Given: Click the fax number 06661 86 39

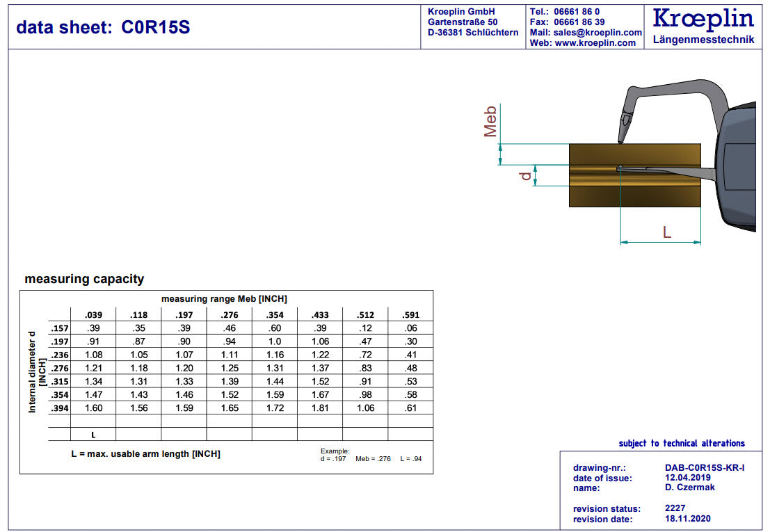Looking at the screenshot, I should click(579, 22).
